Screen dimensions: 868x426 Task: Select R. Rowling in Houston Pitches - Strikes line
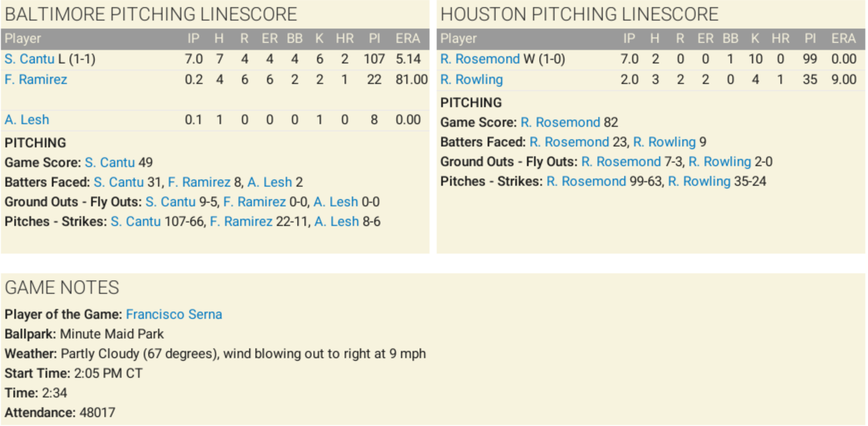click(699, 181)
